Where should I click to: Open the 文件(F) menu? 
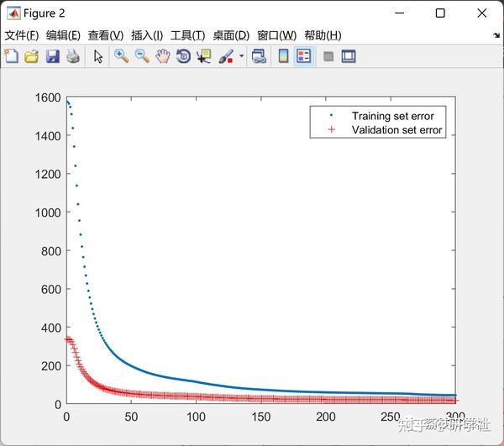click(22, 35)
